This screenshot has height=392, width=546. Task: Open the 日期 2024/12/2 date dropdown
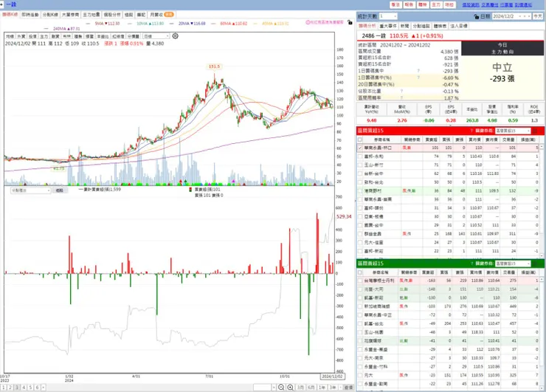coord(511,16)
